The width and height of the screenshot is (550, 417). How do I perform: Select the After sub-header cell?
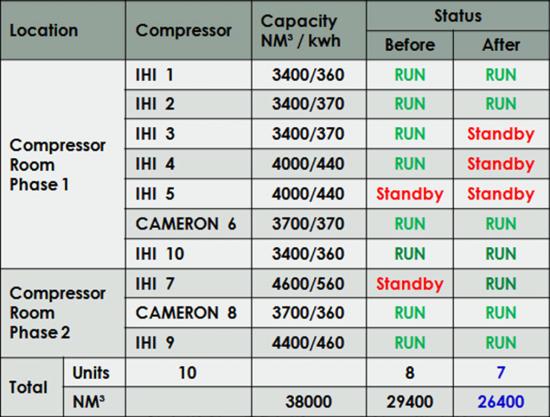[x=501, y=45]
